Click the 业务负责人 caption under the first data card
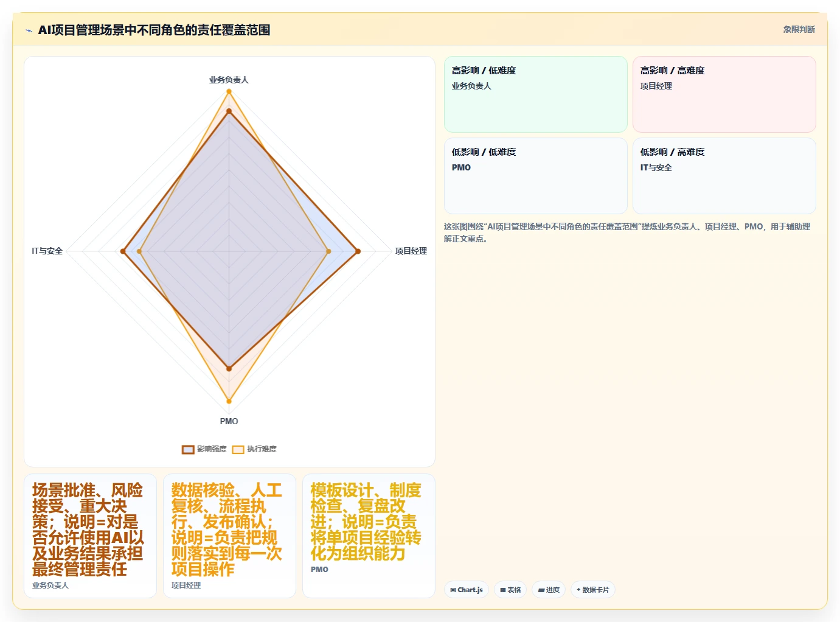The image size is (840, 622). coord(50,585)
